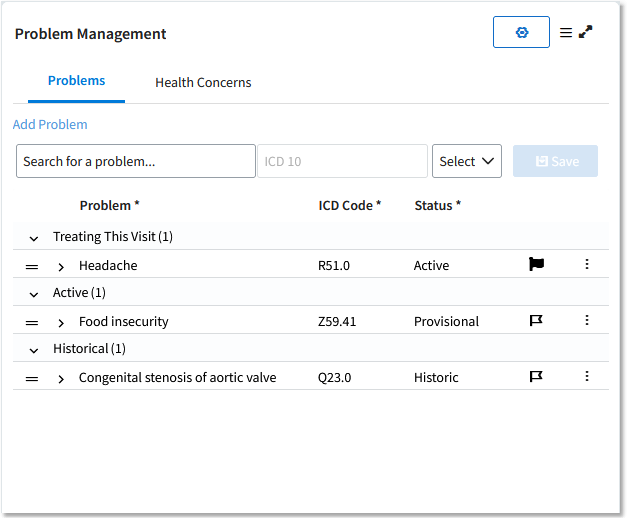Viewport: 627px width, 520px height.
Task: Switch to the Health Concerns tab
Action: [203, 83]
